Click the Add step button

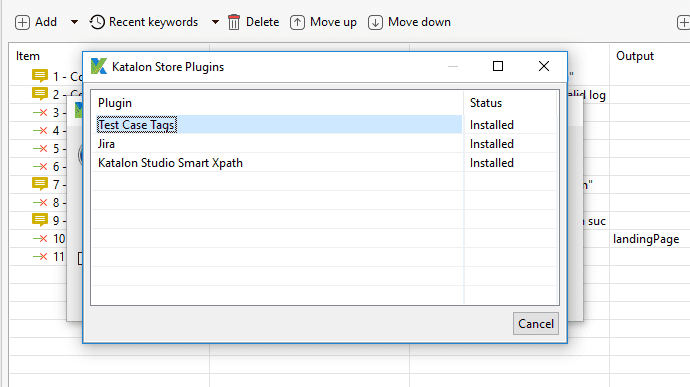click(x=36, y=22)
